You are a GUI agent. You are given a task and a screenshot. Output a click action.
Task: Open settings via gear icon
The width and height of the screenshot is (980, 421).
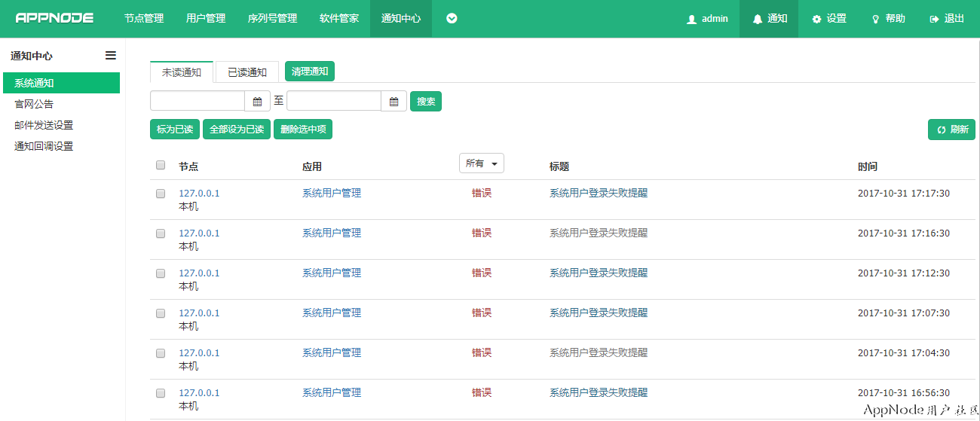828,19
